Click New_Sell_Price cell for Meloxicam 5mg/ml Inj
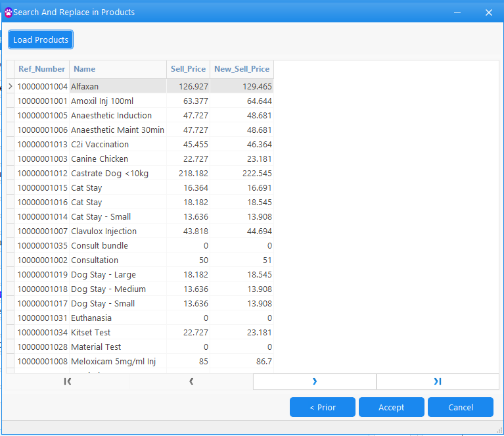This screenshot has height=436, width=504. pyautogui.click(x=241, y=361)
